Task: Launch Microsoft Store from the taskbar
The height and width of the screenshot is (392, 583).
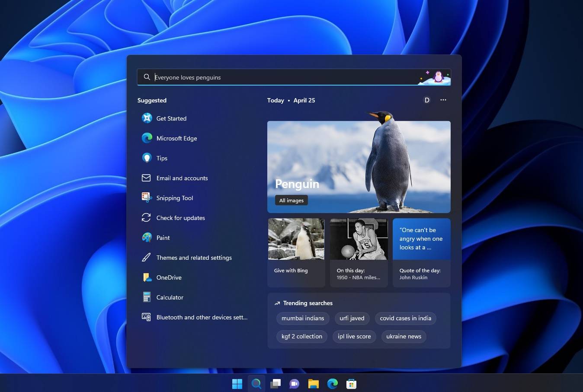Action: click(x=351, y=383)
